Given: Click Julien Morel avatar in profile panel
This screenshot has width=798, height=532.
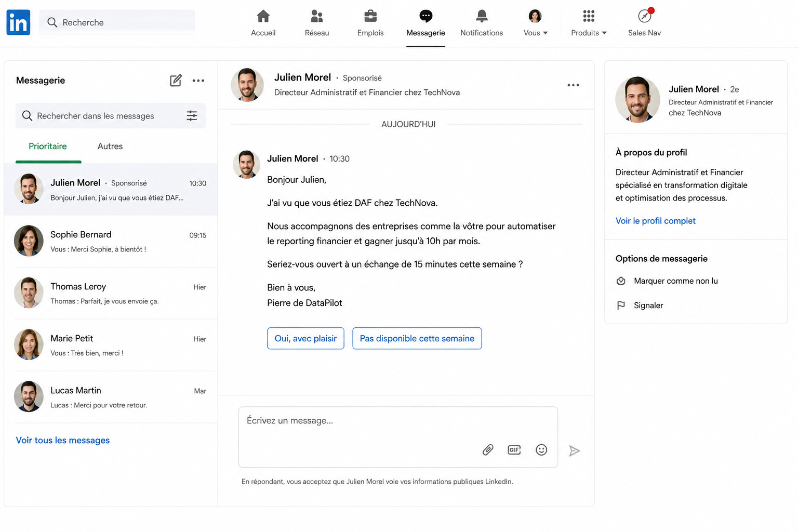Looking at the screenshot, I should (637, 100).
